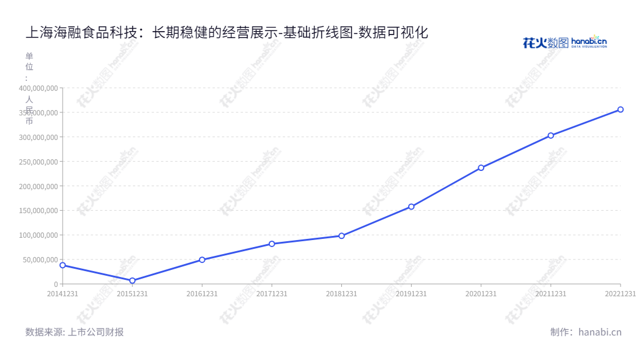Click the 20161231 data point on line
This screenshot has width=644, height=363.
point(202,260)
